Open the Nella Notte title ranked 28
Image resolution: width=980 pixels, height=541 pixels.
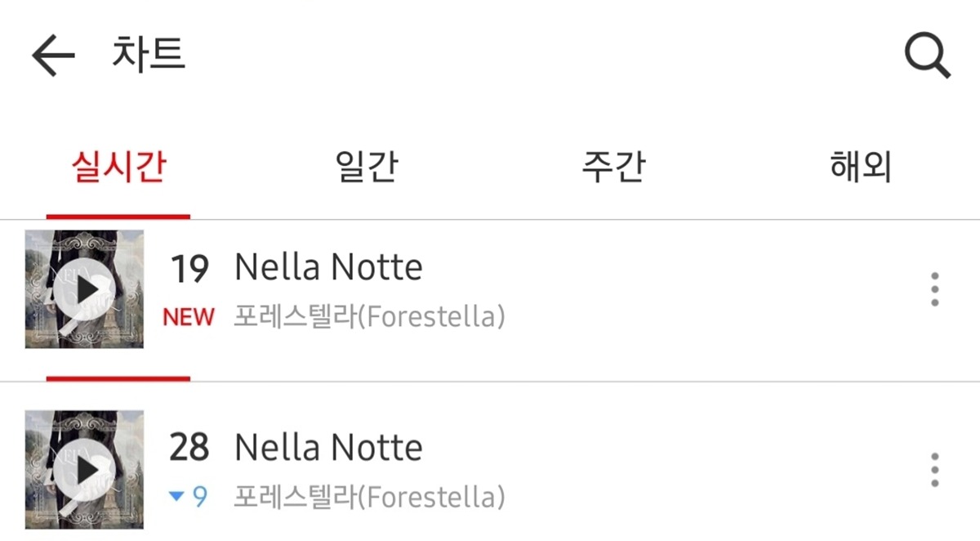328,448
